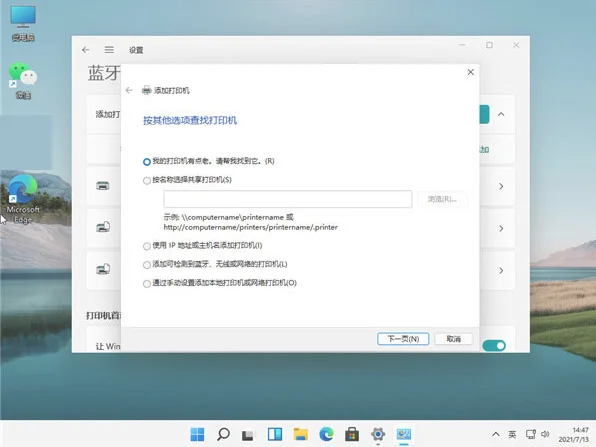
Task: Click the shared printer name text field
Action: tap(288, 199)
